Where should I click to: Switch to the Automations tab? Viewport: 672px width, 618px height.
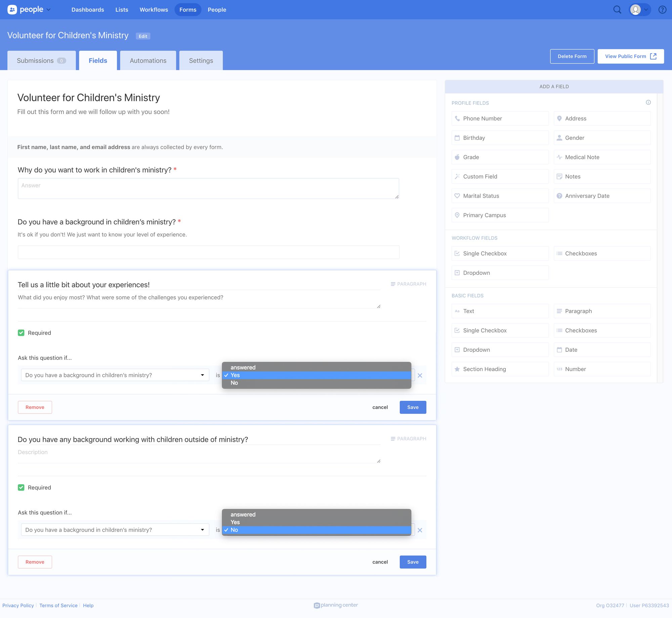pyautogui.click(x=148, y=61)
